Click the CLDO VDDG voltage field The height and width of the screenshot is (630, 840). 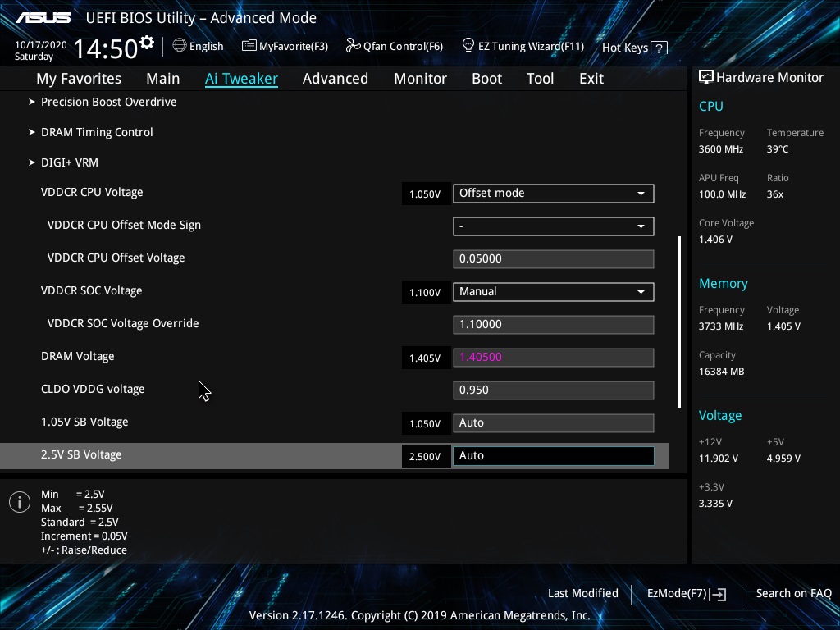(x=554, y=390)
